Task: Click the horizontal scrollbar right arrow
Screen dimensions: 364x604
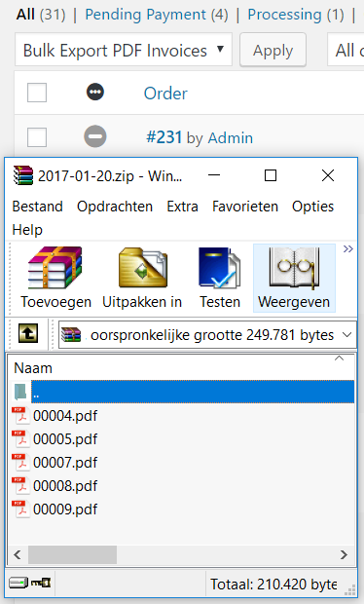Action: click(x=344, y=554)
